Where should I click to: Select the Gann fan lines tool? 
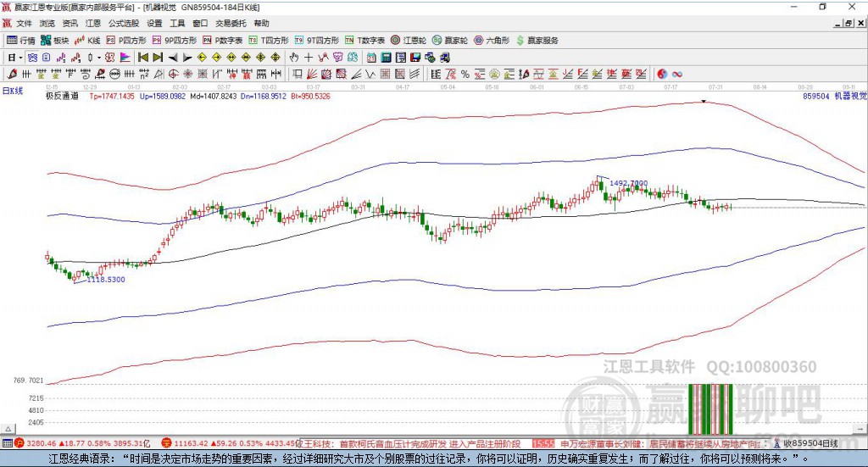[312, 74]
